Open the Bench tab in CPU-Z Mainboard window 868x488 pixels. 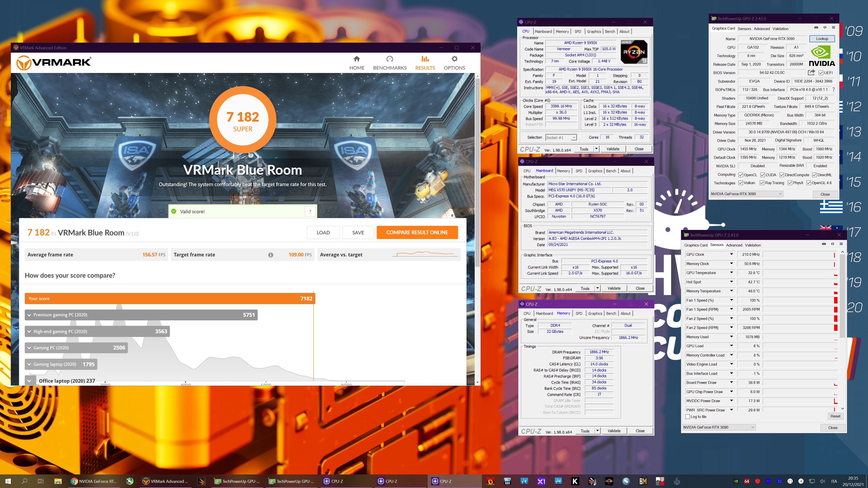[x=611, y=171]
